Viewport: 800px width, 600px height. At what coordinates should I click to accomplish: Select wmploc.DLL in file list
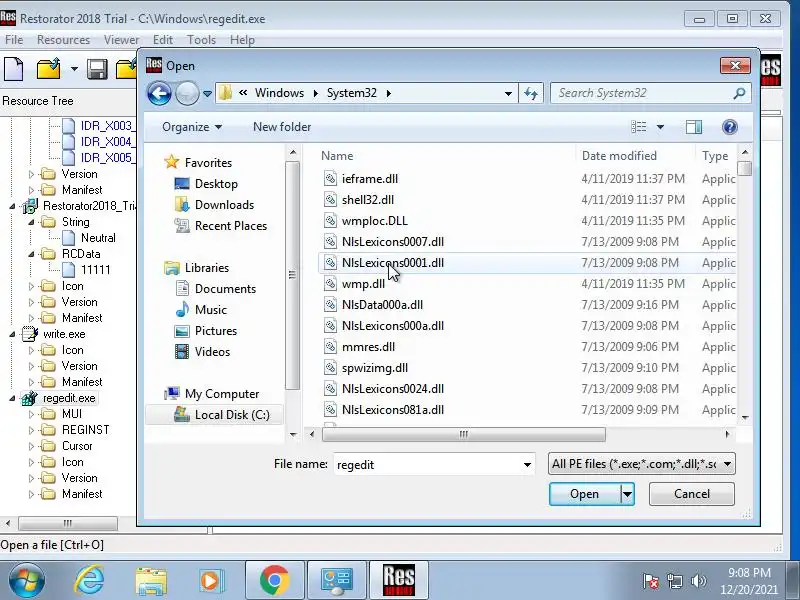(x=374, y=221)
